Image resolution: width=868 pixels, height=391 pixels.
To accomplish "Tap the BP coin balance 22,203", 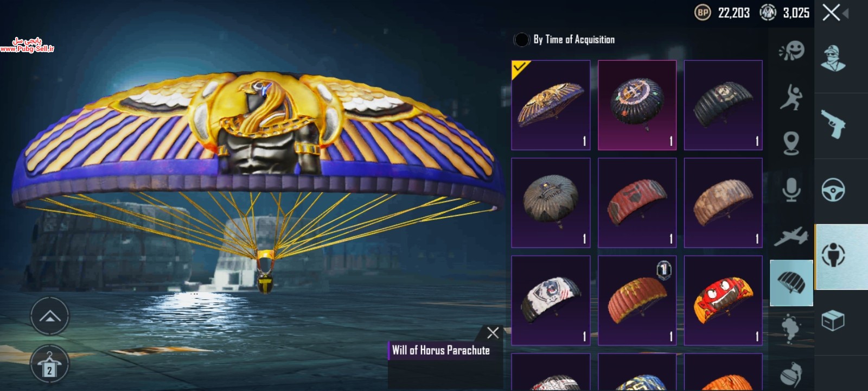I will coord(722,12).
